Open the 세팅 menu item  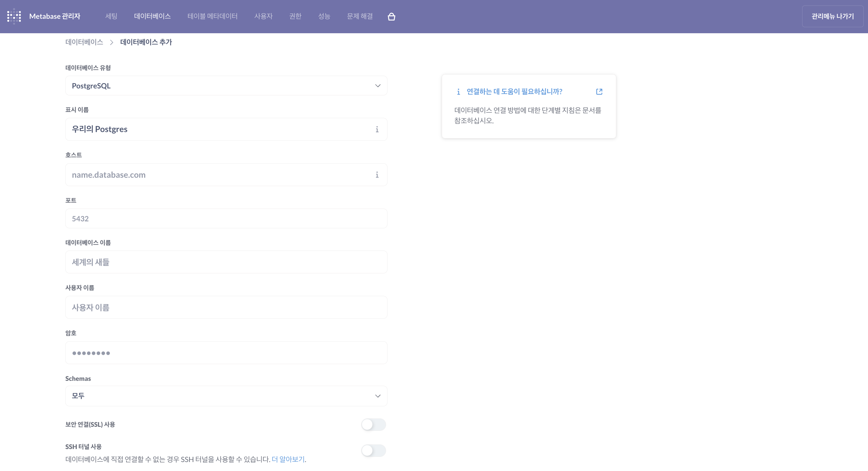pyautogui.click(x=111, y=16)
